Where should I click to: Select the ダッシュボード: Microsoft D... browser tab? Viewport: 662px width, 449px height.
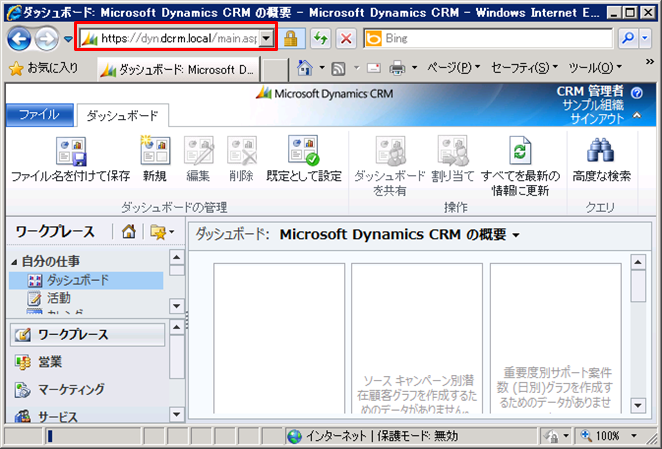pyautogui.click(x=177, y=69)
